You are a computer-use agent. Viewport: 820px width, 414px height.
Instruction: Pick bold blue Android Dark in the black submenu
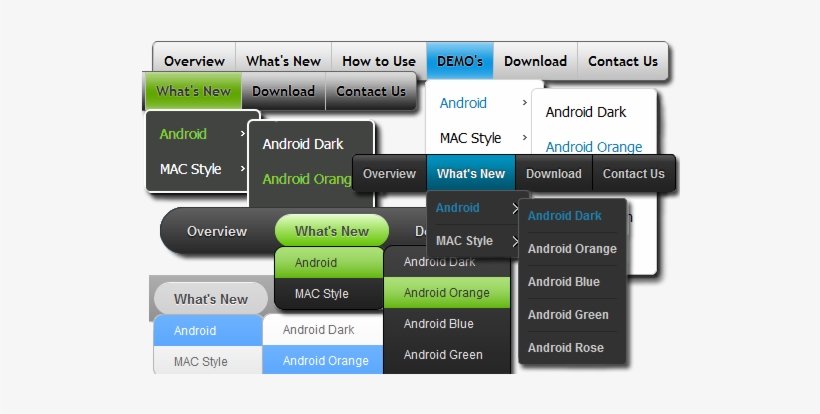[x=564, y=215]
